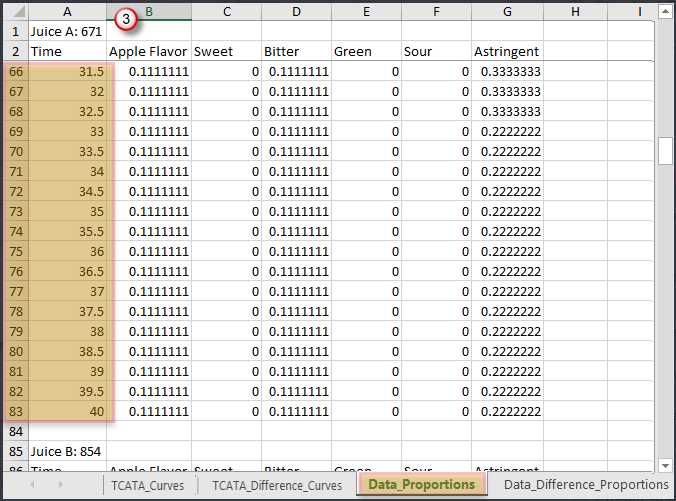The width and height of the screenshot is (676, 501).
Task: Open the Data_Difference_Proportions sheet tab
Action: [586, 485]
